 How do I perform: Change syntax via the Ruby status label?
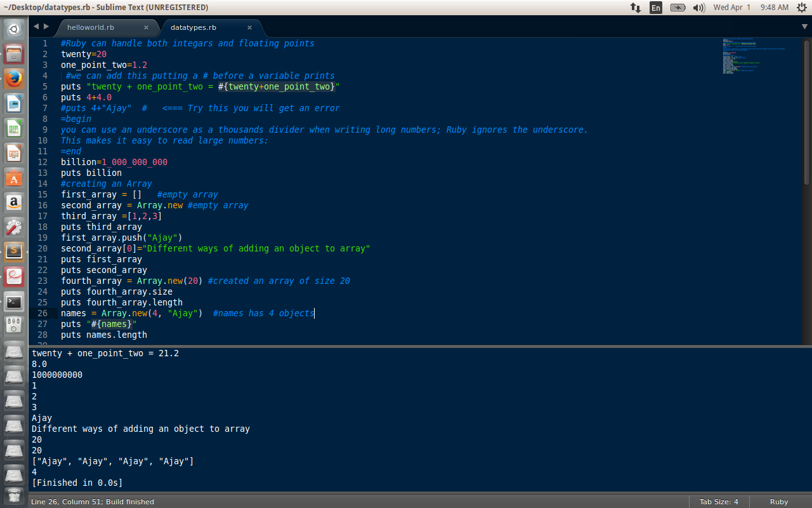(x=778, y=502)
